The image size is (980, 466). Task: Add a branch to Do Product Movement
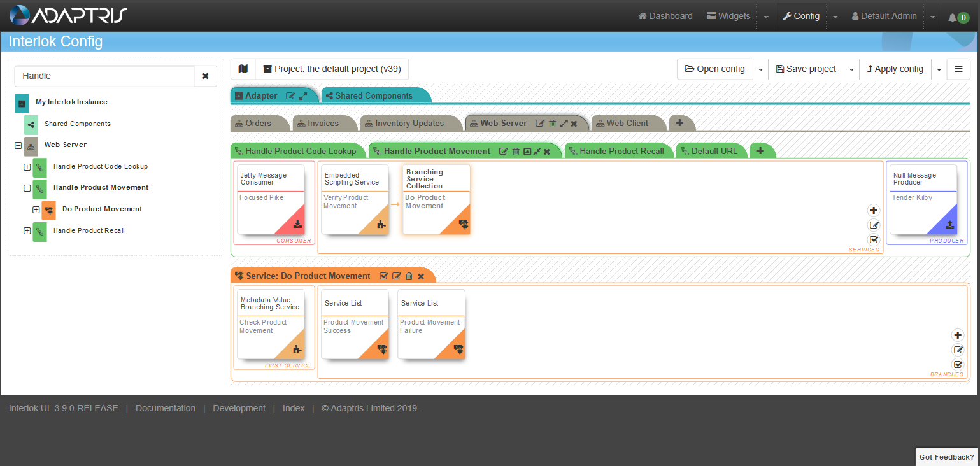point(958,335)
